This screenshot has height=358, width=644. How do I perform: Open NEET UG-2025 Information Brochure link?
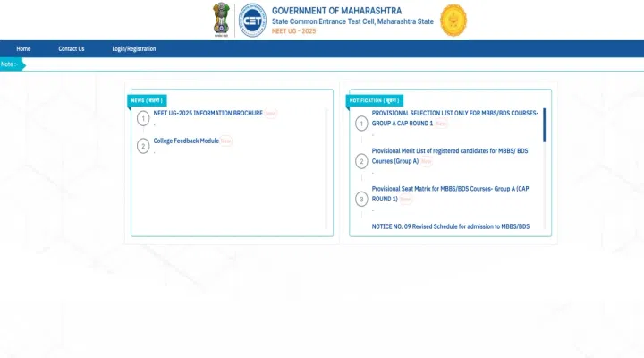click(208, 113)
